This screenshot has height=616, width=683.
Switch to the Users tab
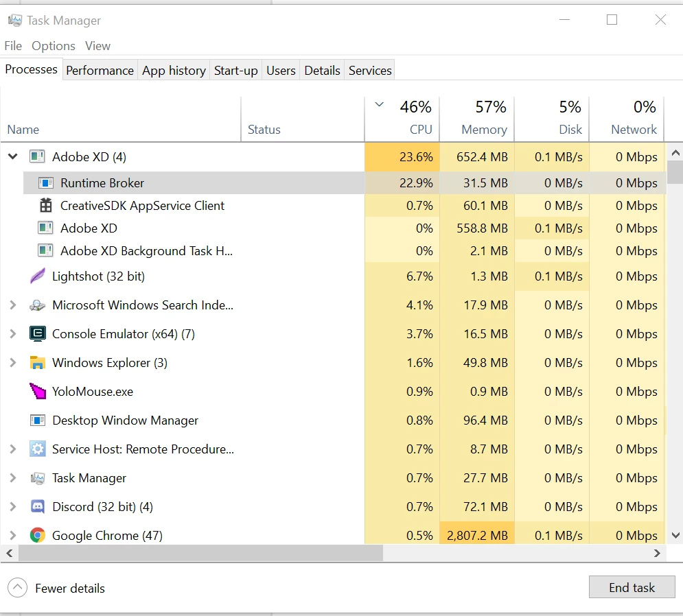coord(281,71)
